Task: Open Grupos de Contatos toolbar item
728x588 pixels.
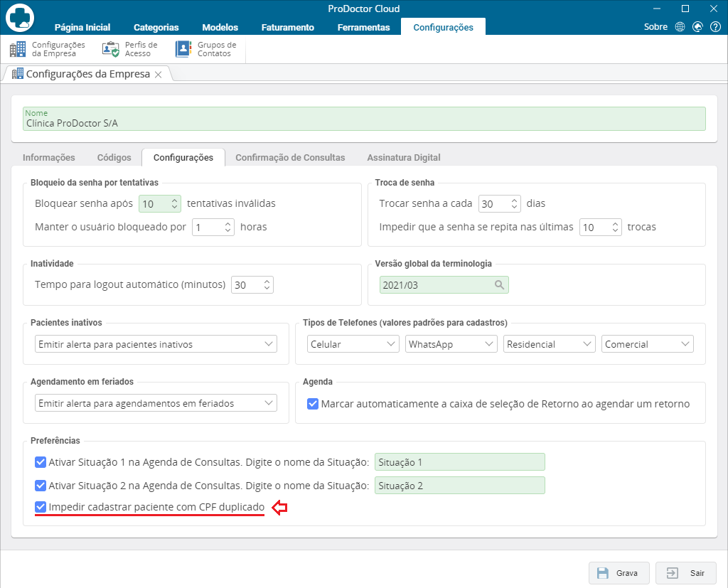Action: tap(206, 49)
